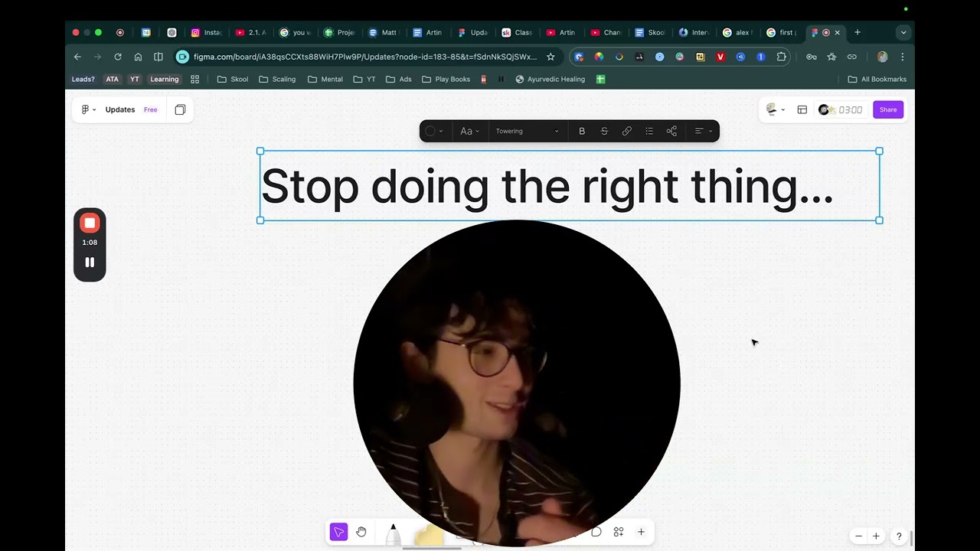Image resolution: width=980 pixels, height=551 pixels.
Task: Toggle strikethrough text formatting
Action: (604, 131)
